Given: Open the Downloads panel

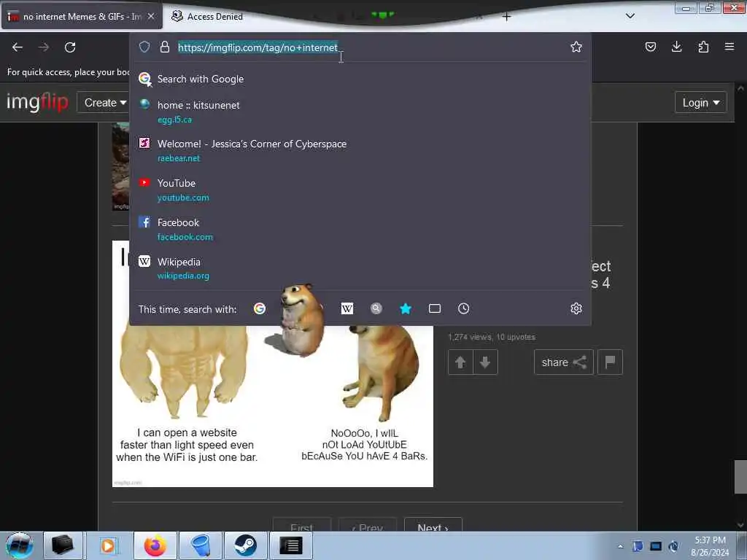Looking at the screenshot, I should click(x=676, y=47).
